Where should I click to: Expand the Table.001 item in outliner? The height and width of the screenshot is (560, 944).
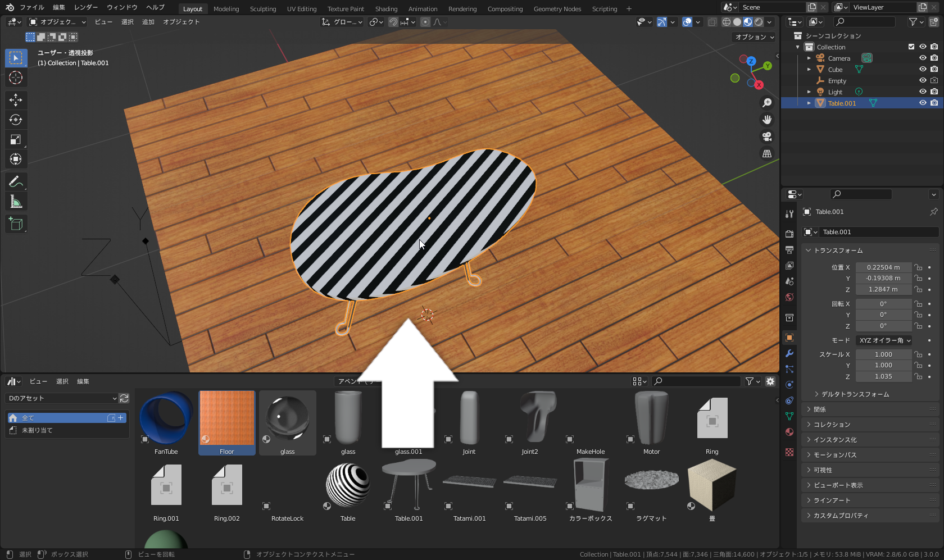[x=809, y=103]
